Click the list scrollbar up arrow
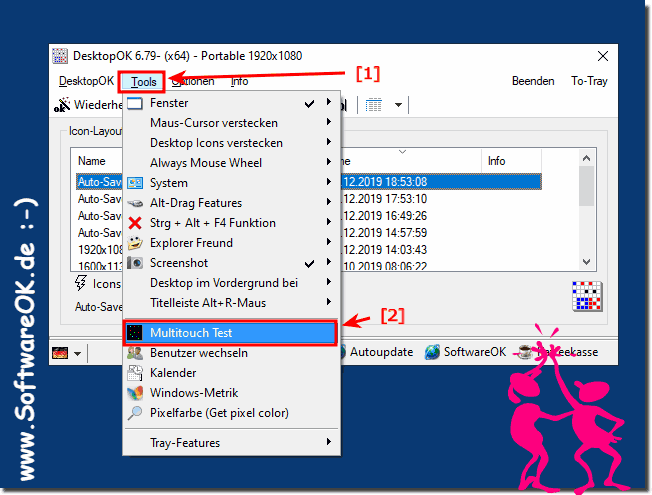652x495 pixels. tap(586, 158)
